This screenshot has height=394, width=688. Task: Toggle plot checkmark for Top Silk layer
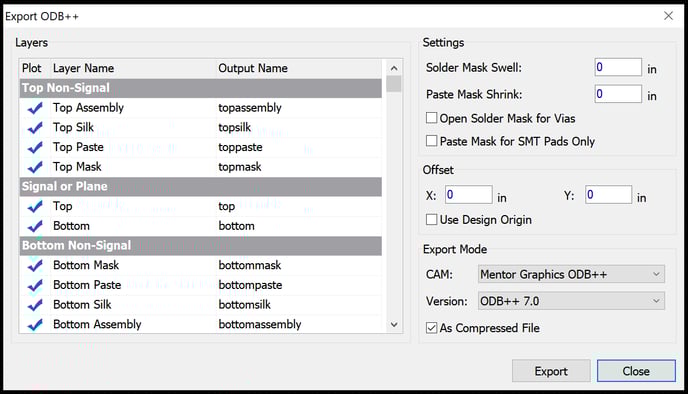coord(35,128)
